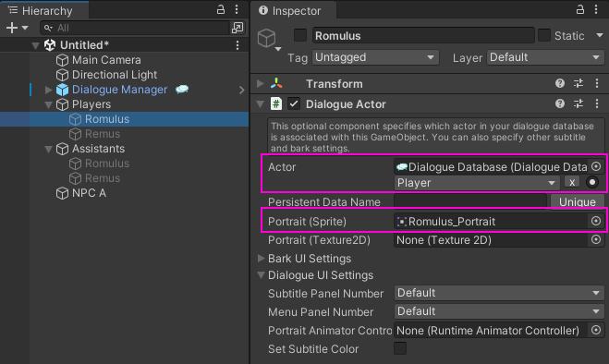Disable the Dialogue Actor component checkbox

(x=294, y=104)
